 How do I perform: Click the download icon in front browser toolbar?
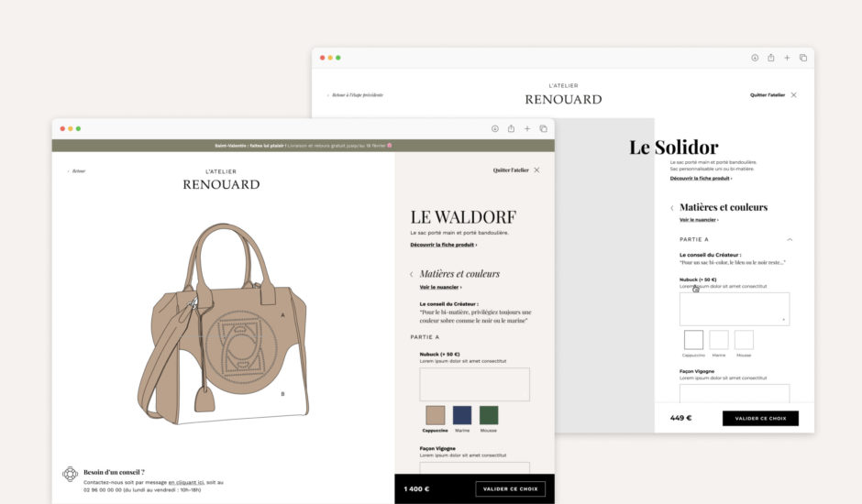(x=495, y=128)
